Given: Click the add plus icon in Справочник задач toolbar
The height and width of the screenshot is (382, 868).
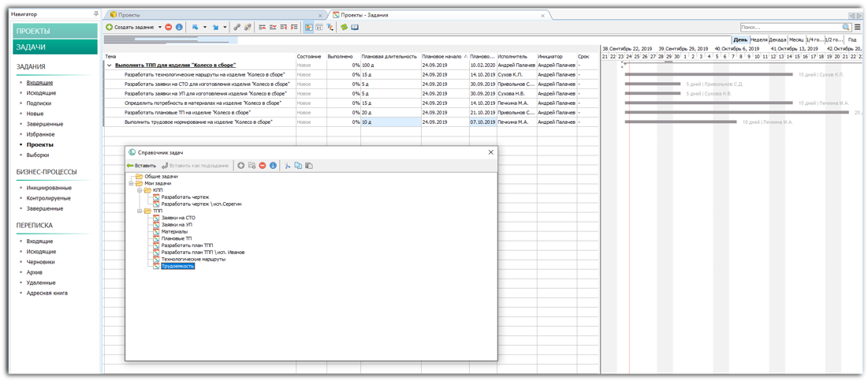Looking at the screenshot, I should click(x=241, y=166).
